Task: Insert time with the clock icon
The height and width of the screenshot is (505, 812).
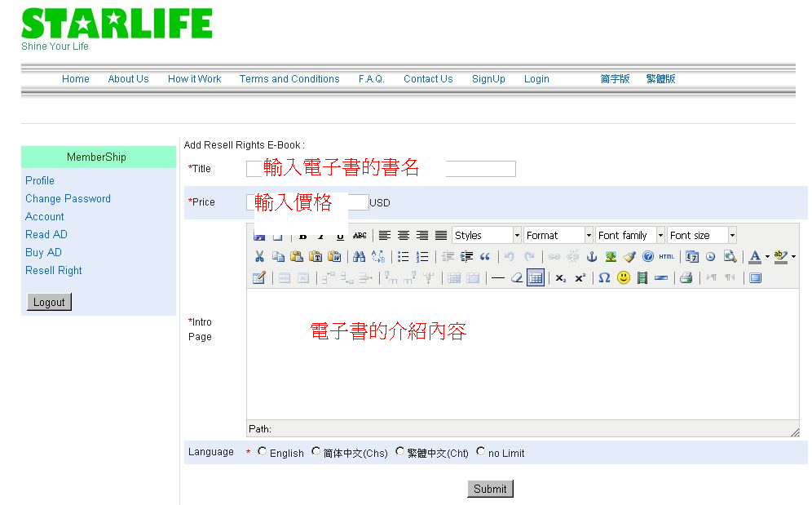Action: [x=711, y=256]
